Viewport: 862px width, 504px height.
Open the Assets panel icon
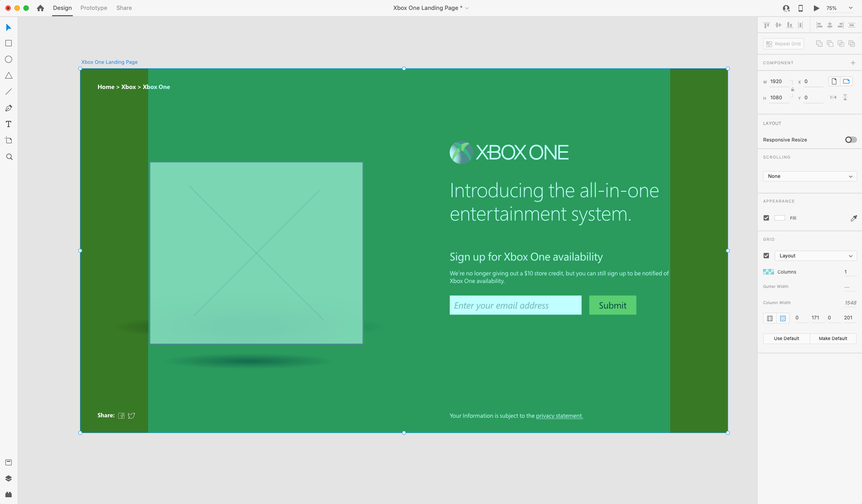[9, 462]
